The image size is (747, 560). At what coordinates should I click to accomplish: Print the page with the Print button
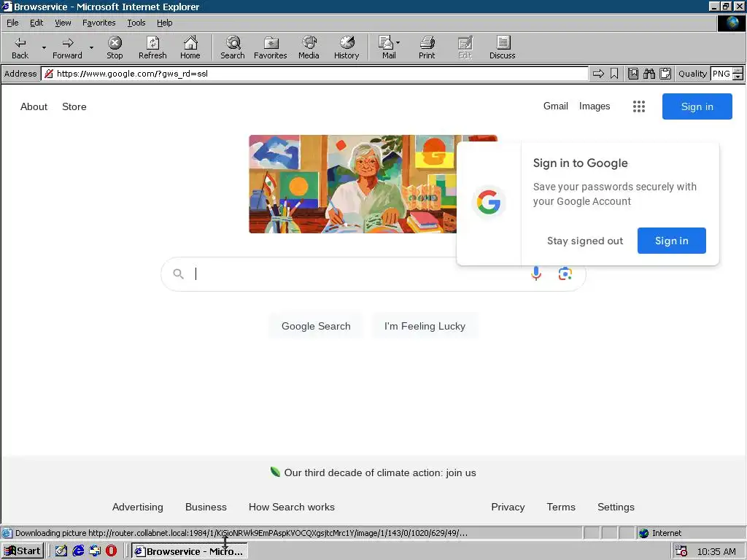(427, 47)
